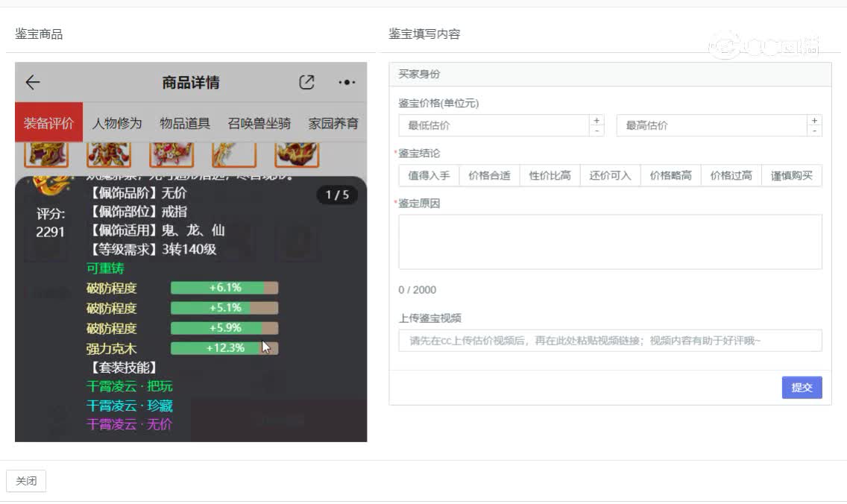Screen dimensions: 847x504
Task: Increase 最高估价 with plus stepper
Action: point(814,121)
